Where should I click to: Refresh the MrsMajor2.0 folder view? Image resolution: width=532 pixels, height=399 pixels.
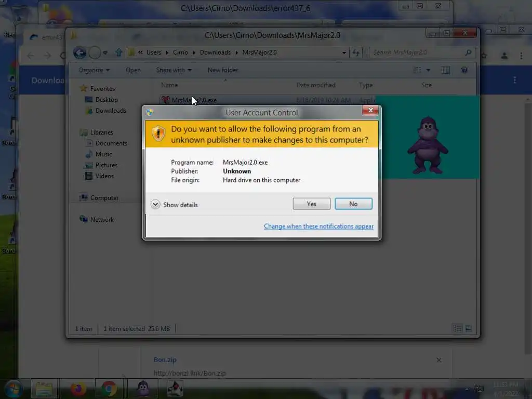356,52
